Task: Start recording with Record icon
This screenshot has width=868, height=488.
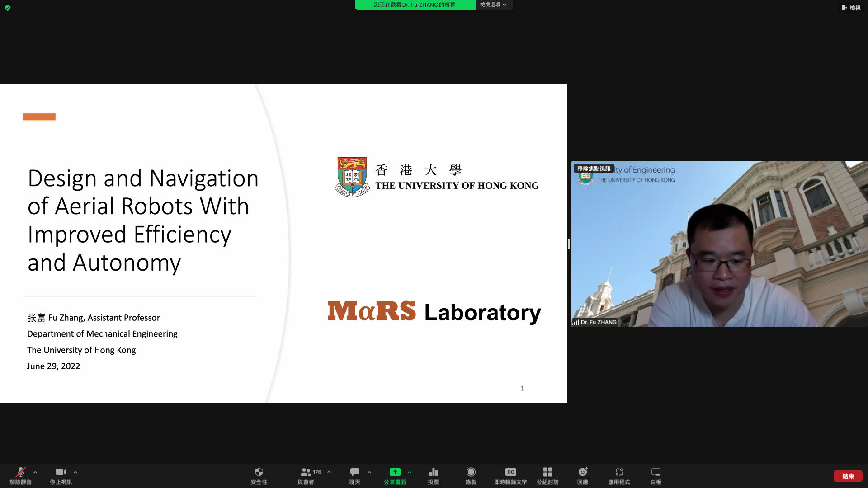Action: tap(471, 472)
